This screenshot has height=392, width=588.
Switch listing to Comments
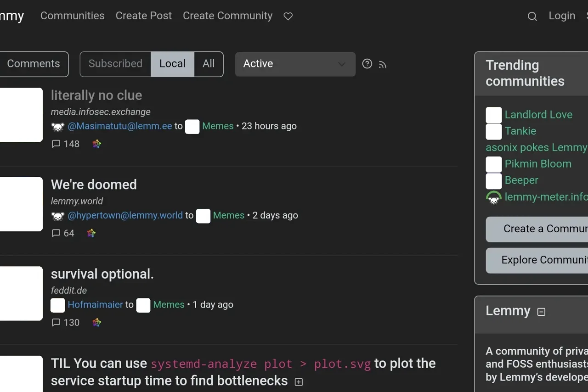pyautogui.click(x=34, y=64)
